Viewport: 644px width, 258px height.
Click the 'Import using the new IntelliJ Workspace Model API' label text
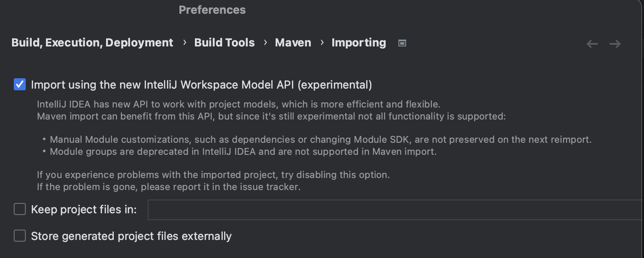201,85
